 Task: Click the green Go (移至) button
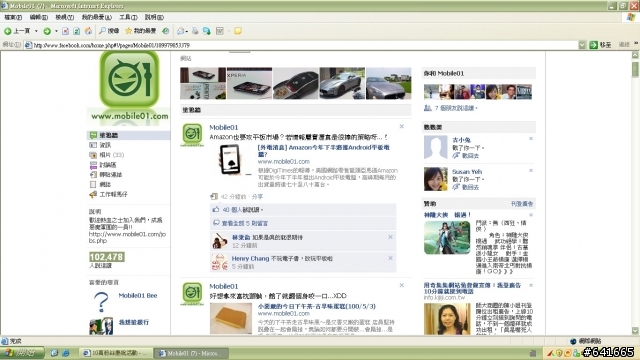click(600, 45)
